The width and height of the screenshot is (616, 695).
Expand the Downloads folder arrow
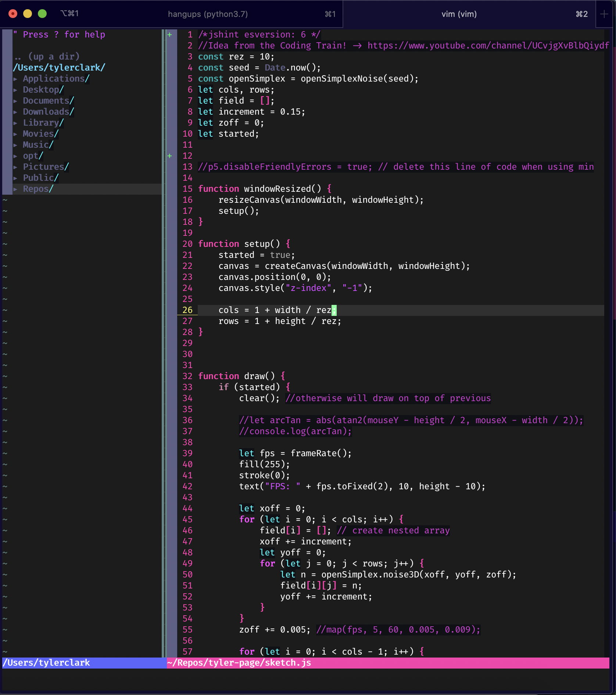pyautogui.click(x=15, y=112)
